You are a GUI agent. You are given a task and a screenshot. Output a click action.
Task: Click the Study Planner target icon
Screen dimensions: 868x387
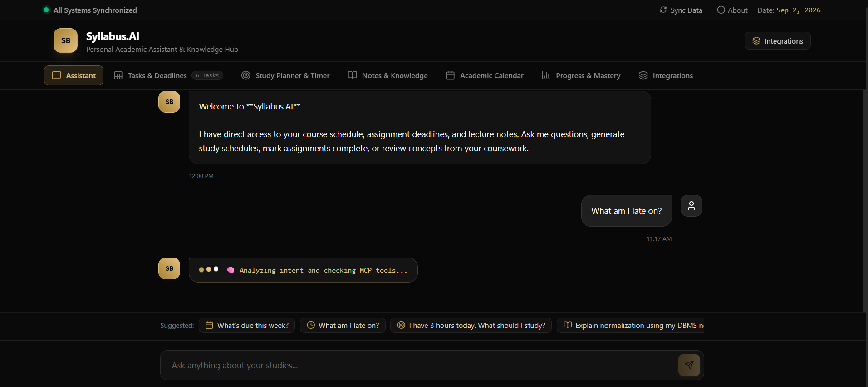pos(246,75)
